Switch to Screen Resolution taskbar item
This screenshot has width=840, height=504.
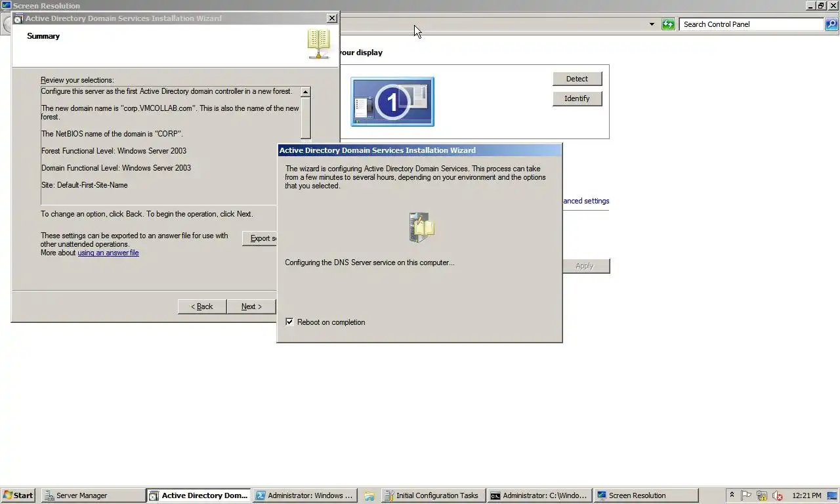(x=646, y=495)
